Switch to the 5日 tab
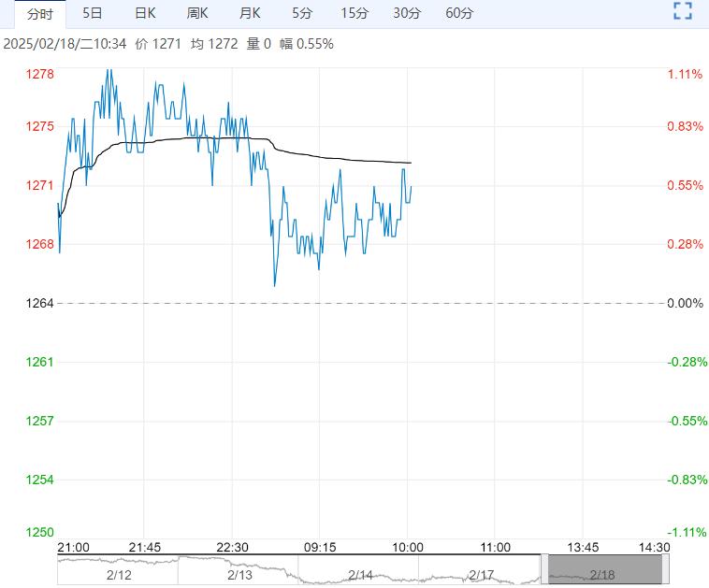Image resolution: width=709 pixels, height=588 pixels. tap(93, 13)
